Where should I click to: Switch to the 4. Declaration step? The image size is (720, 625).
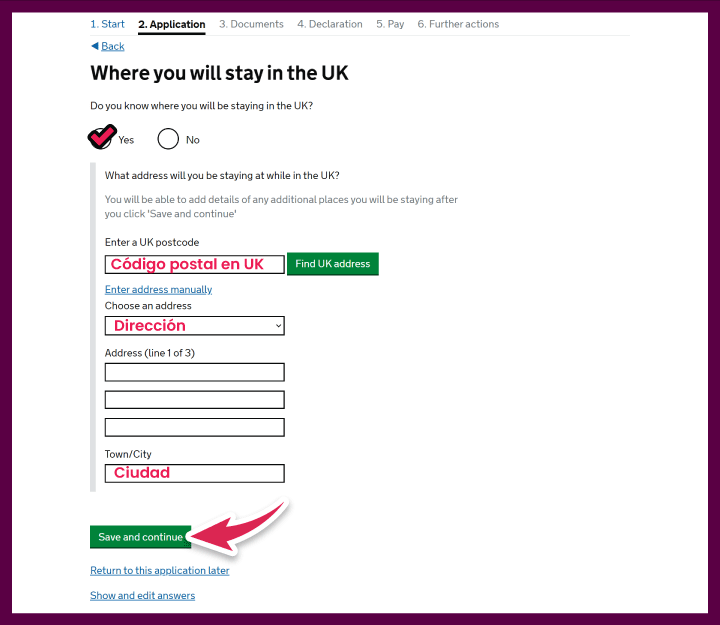(x=330, y=24)
